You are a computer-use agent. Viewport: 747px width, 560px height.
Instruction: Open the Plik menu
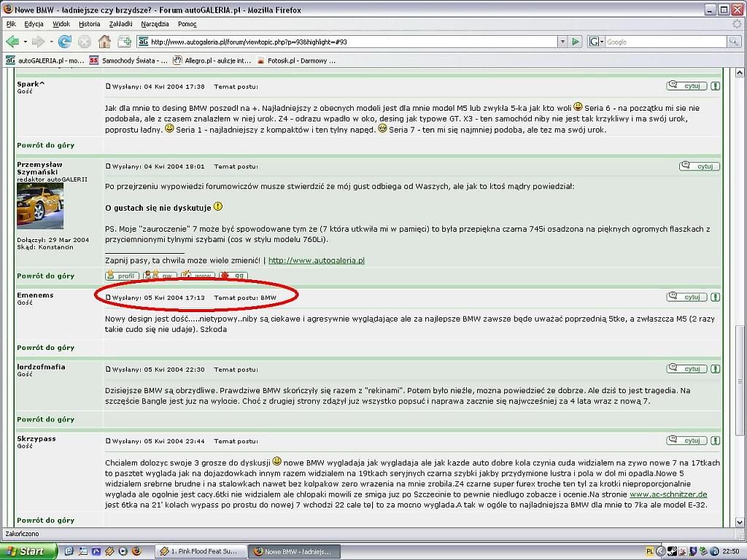[x=11, y=24]
